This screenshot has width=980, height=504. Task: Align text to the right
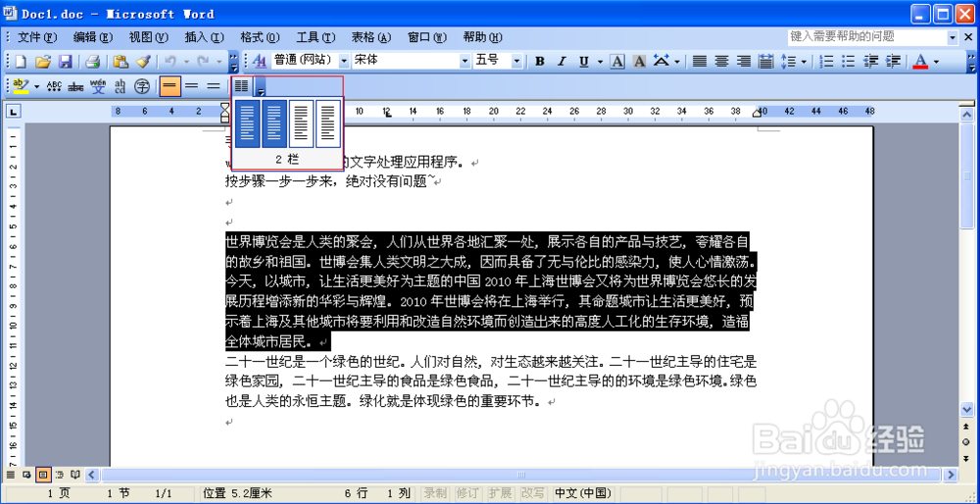click(744, 61)
